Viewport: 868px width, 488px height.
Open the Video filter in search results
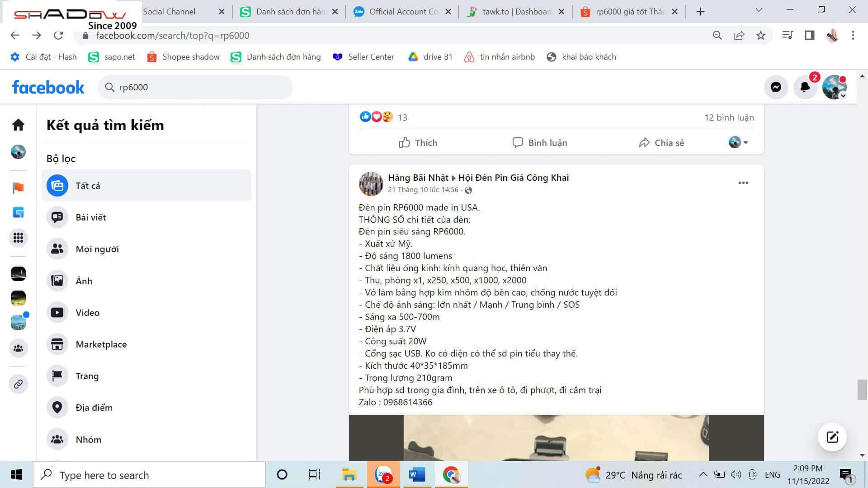point(87,312)
